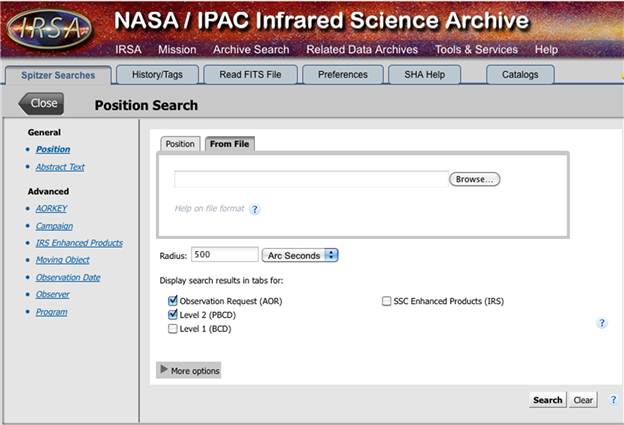Open the Catalogs tab
This screenshot has width=624, height=425.
[520, 75]
